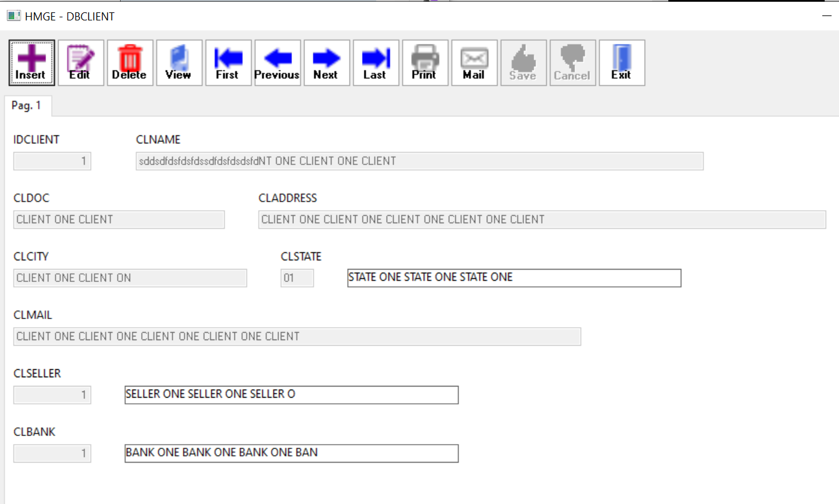
Task: Select the Pag. 1 tab
Action: click(27, 106)
